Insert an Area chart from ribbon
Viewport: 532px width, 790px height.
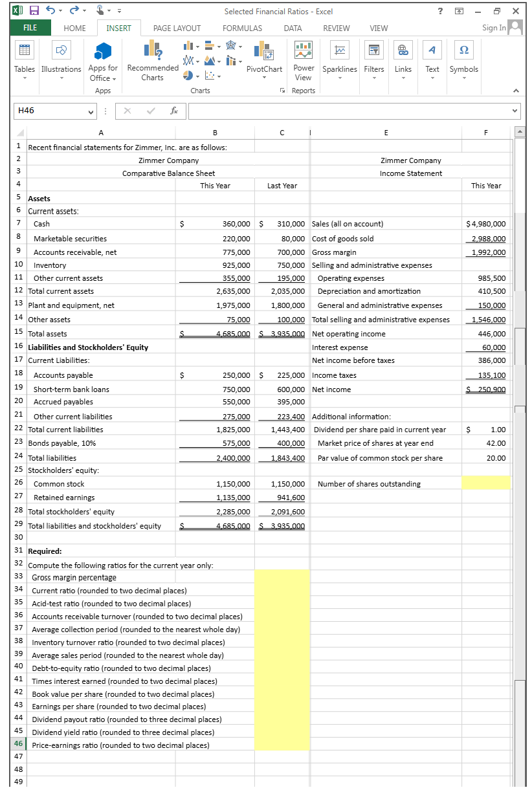coord(210,61)
